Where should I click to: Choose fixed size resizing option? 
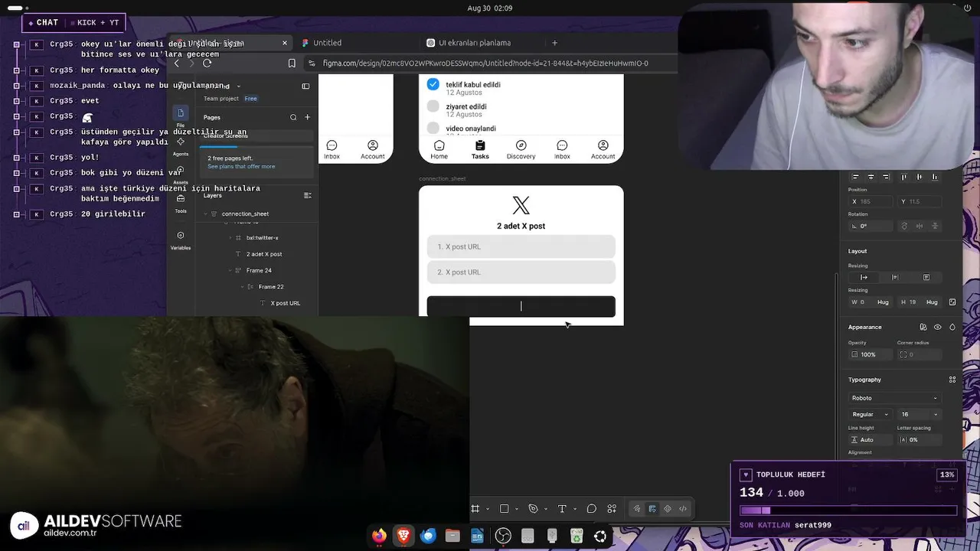point(926,277)
